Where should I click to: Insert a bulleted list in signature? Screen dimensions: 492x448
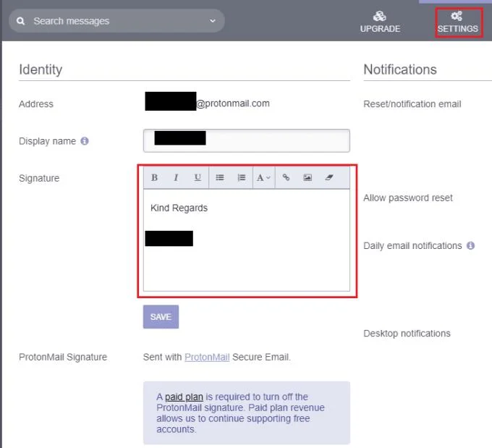220,178
